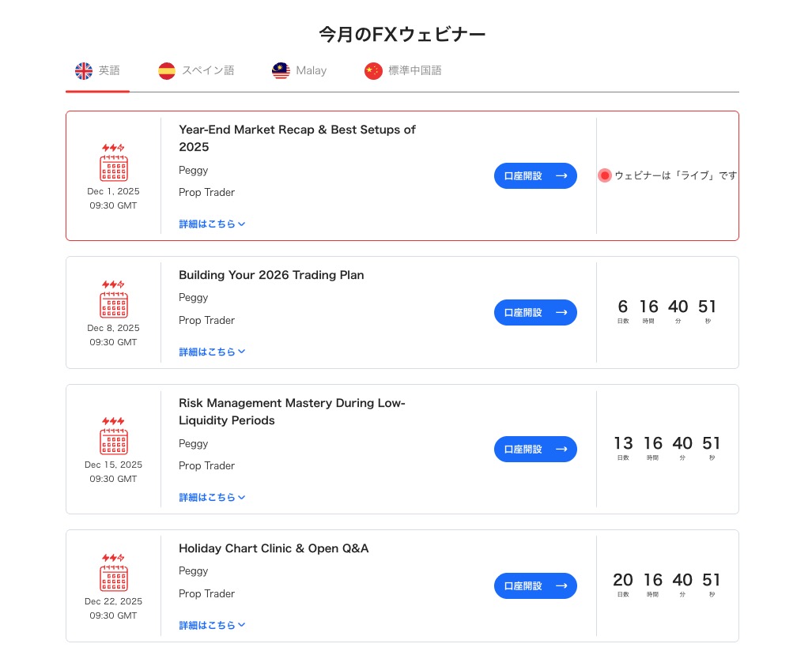This screenshot has width=812, height=670.
Task: Click the Risk Management Mastery webinar title
Action: (x=292, y=412)
